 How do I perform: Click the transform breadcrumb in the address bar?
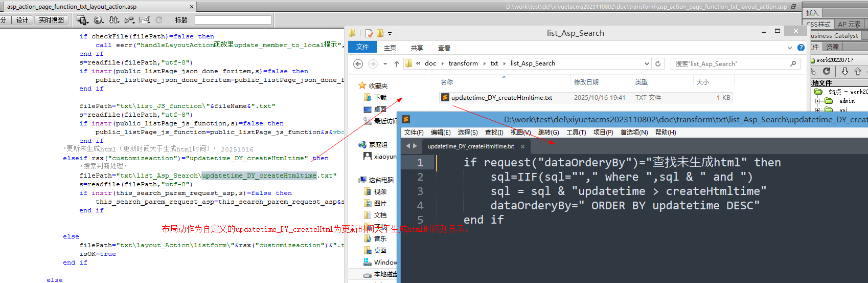463,63
